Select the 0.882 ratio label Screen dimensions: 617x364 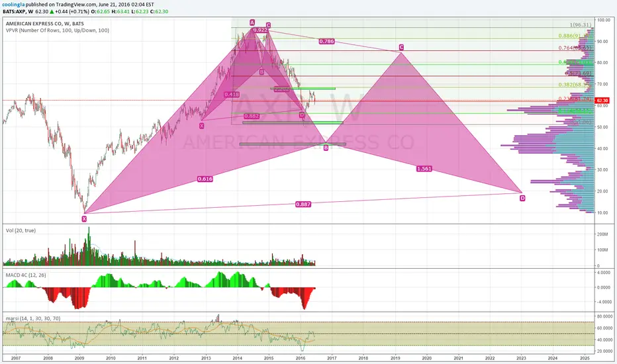(x=252, y=116)
